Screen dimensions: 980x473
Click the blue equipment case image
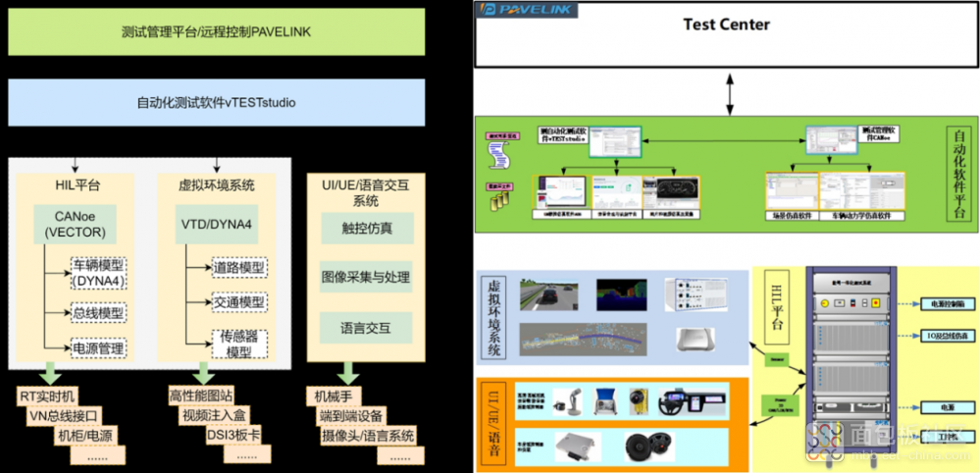(605, 402)
